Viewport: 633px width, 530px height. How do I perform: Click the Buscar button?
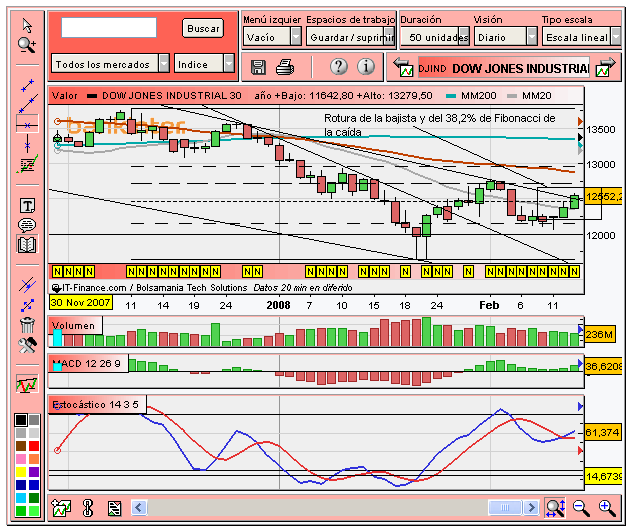(203, 28)
